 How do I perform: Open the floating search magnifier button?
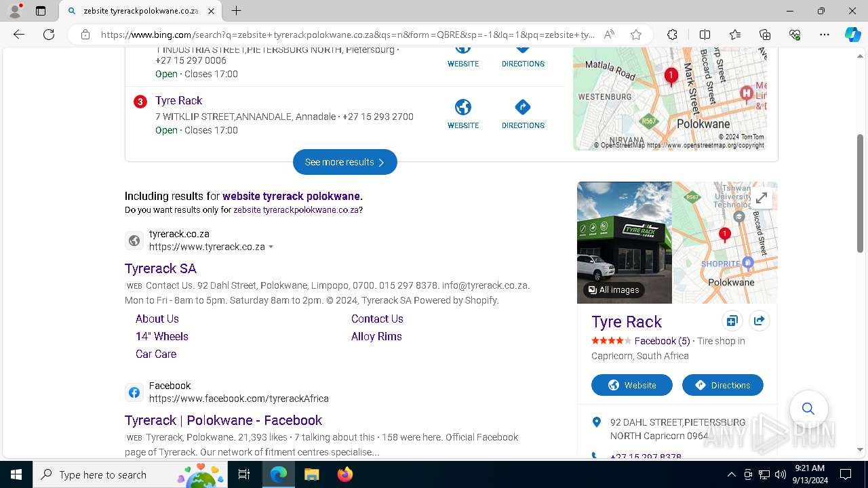(x=808, y=408)
